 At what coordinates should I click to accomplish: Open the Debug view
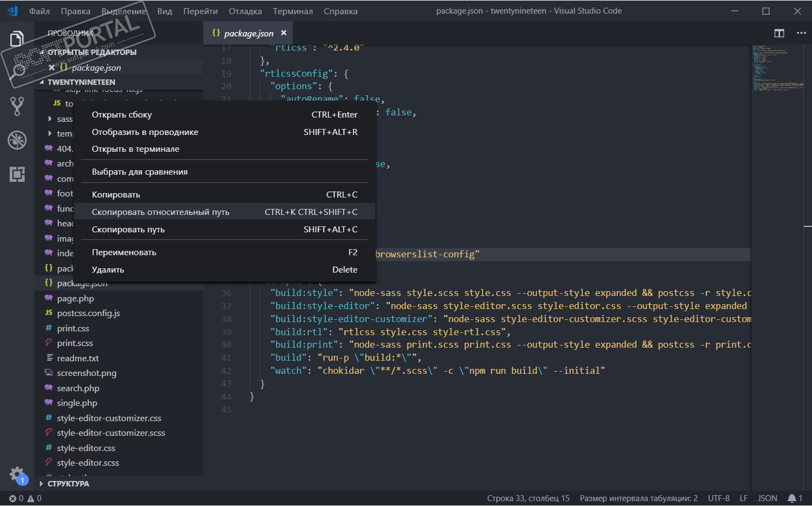(17, 140)
